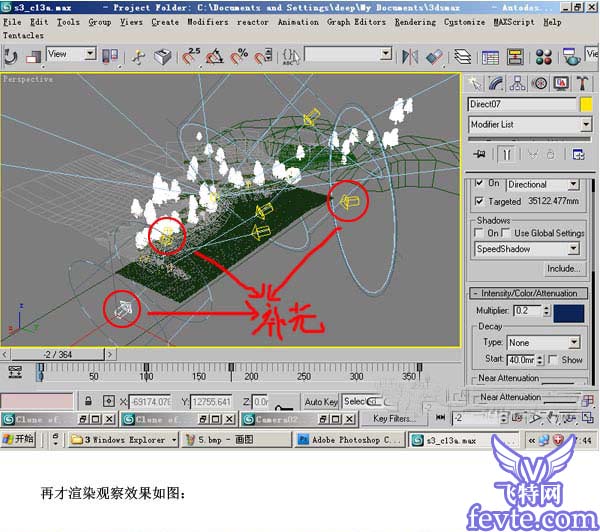The height and width of the screenshot is (532, 600).
Task: Click the Key Filters... button
Action: tap(394, 418)
